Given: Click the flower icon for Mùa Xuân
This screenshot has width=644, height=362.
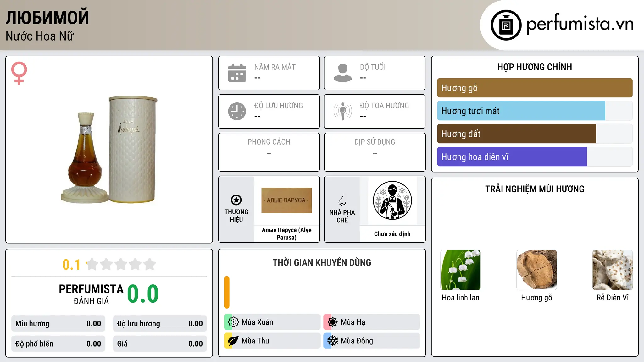Looking at the screenshot, I should point(233,322).
